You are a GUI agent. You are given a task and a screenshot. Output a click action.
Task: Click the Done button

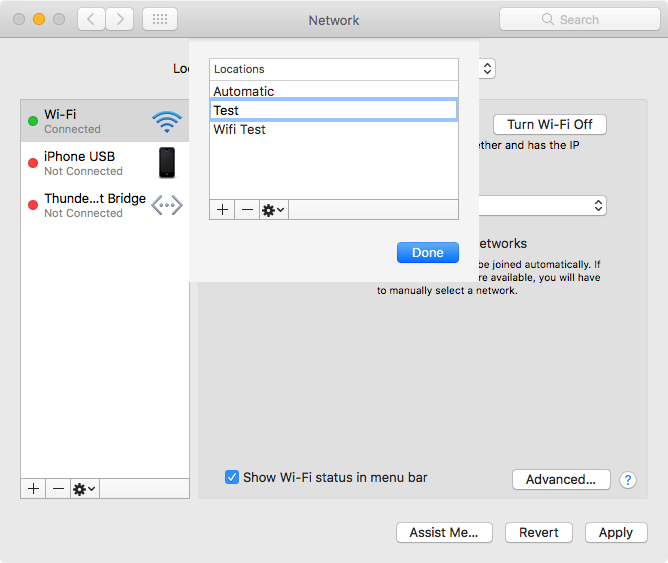coord(428,253)
